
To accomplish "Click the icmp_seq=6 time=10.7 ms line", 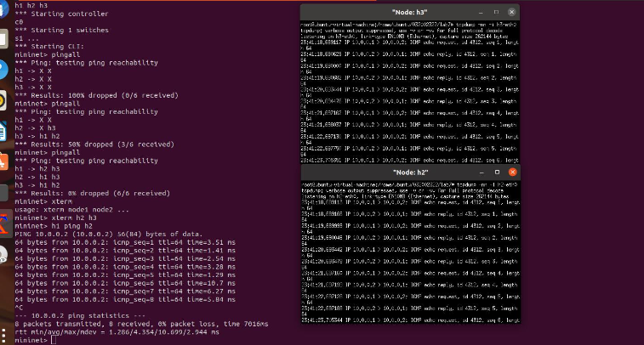I will click(x=125, y=284).
